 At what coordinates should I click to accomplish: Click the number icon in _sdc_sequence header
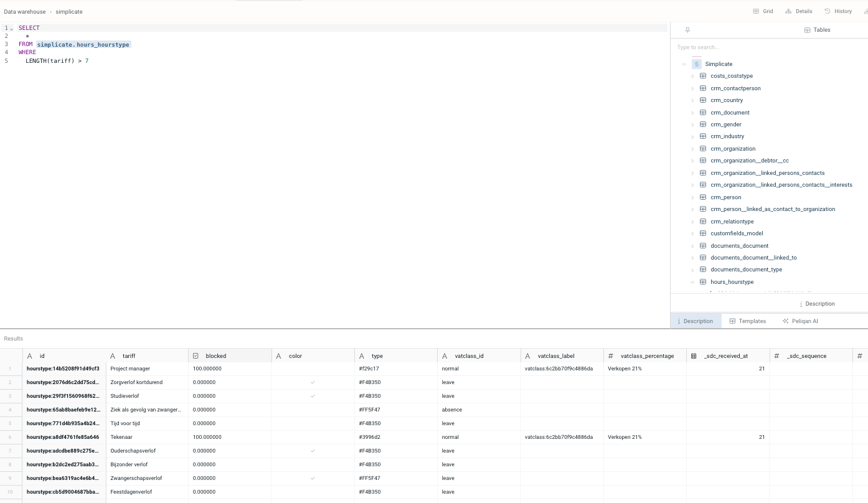coord(776,356)
